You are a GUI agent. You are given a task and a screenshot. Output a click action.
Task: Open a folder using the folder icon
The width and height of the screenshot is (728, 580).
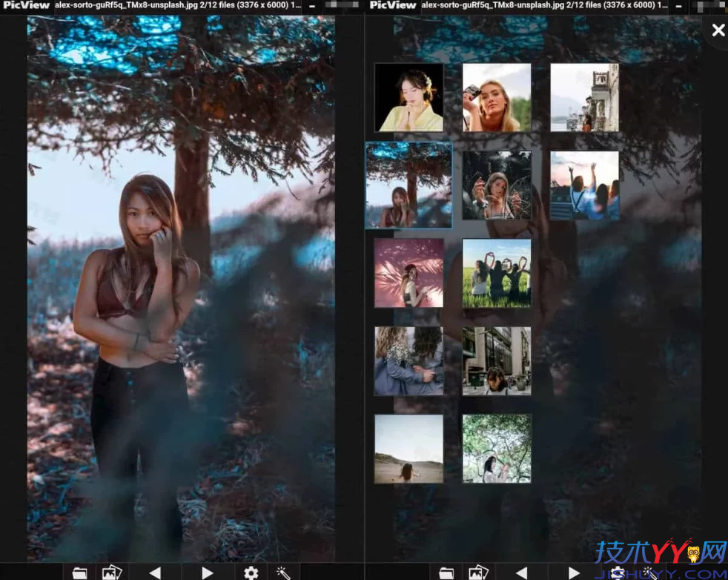coord(79,572)
